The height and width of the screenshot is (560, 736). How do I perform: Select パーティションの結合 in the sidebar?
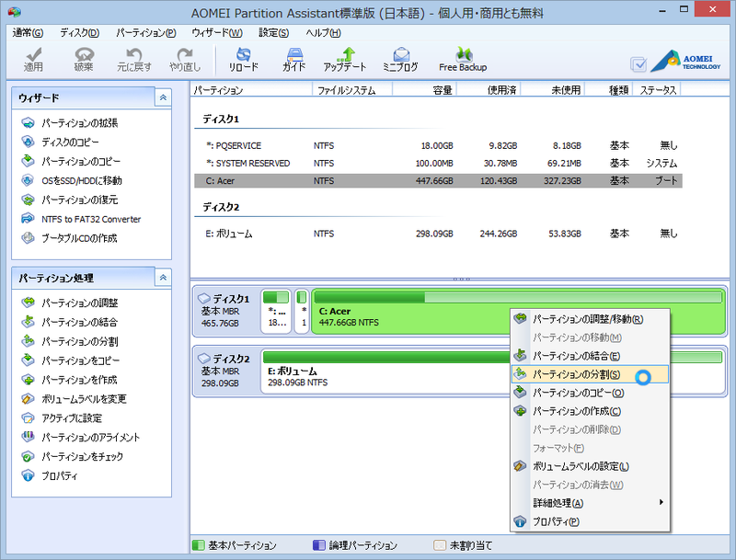(70, 322)
